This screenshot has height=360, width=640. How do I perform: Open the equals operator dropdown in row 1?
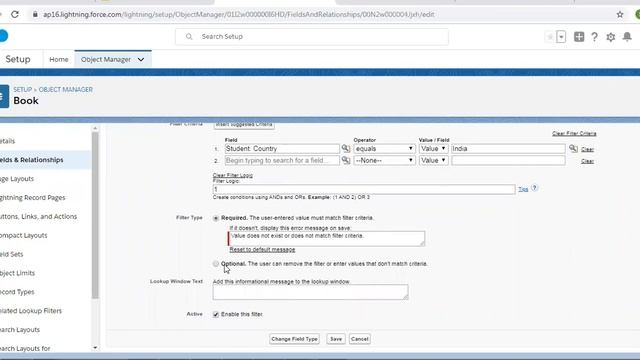(384, 149)
